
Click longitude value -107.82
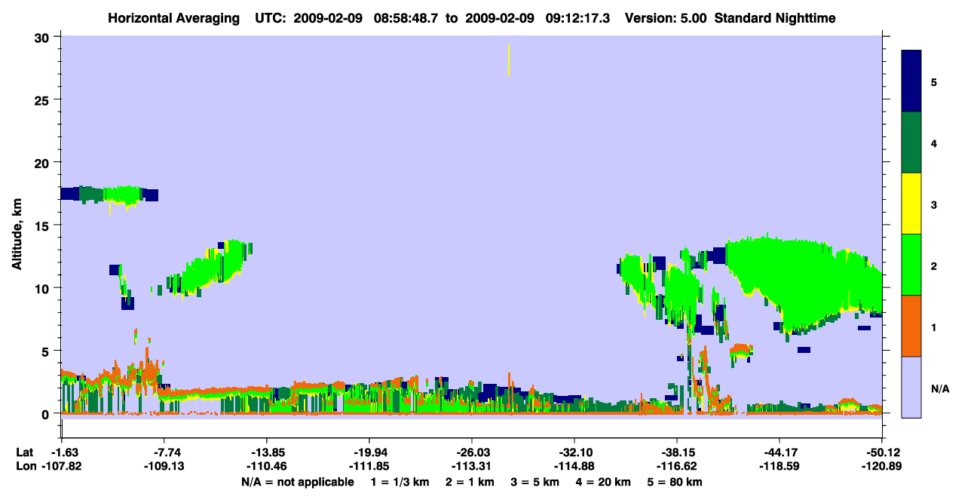(x=61, y=466)
